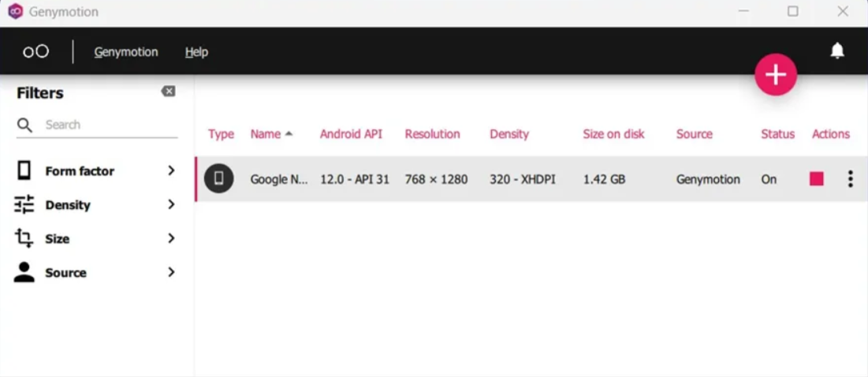
Task: Sort devices by Android API column
Action: click(351, 134)
